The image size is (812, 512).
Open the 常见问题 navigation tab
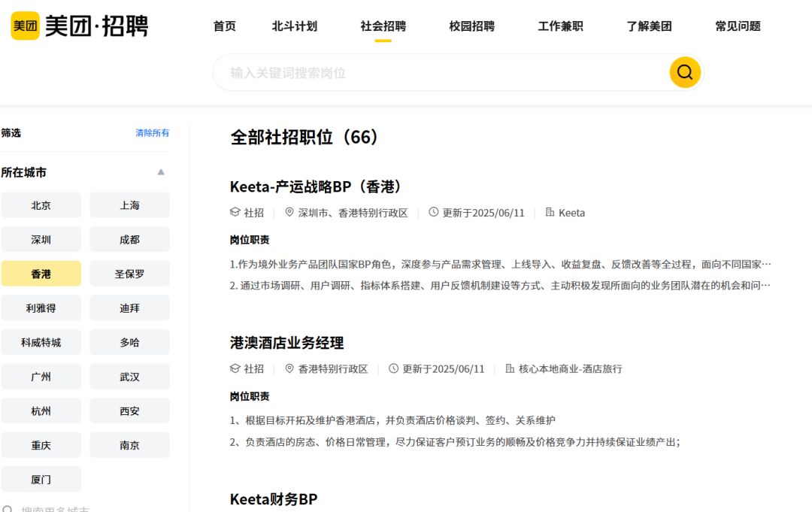pyautogui.click(x=738, y=26)
